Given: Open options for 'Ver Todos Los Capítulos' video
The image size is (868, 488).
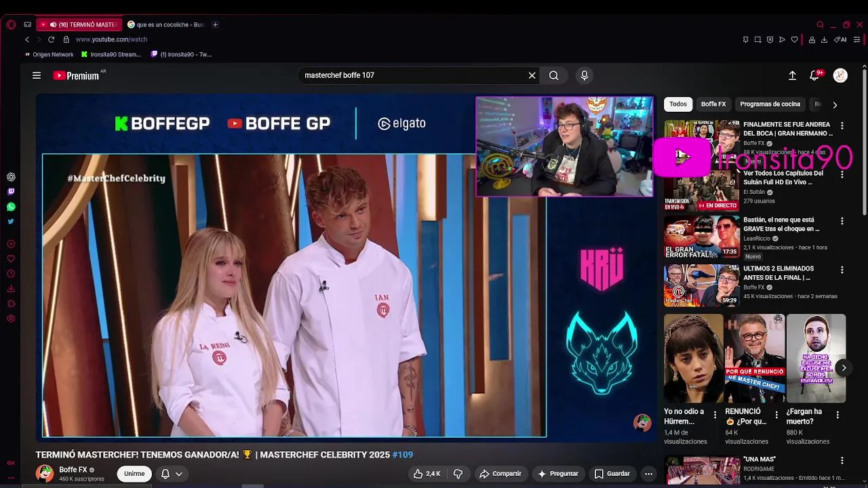Looking at the screenshot, I should 842,175.
